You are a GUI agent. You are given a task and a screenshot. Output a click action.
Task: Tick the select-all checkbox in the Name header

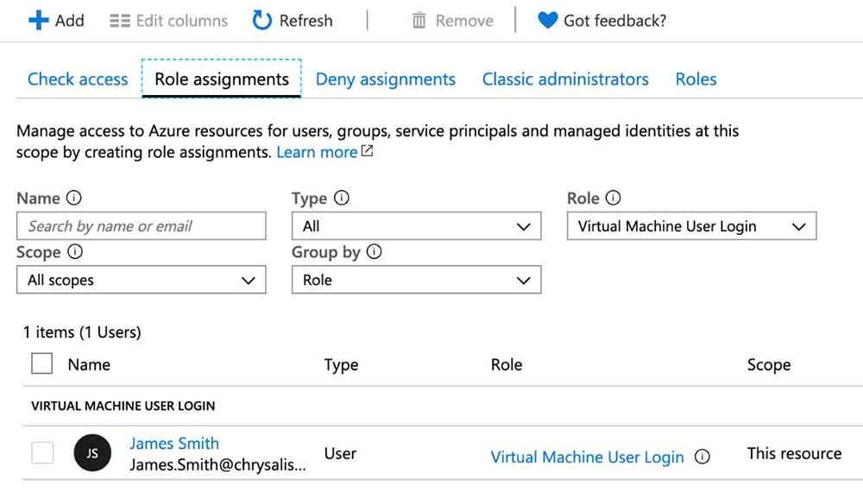pos(41,363)
